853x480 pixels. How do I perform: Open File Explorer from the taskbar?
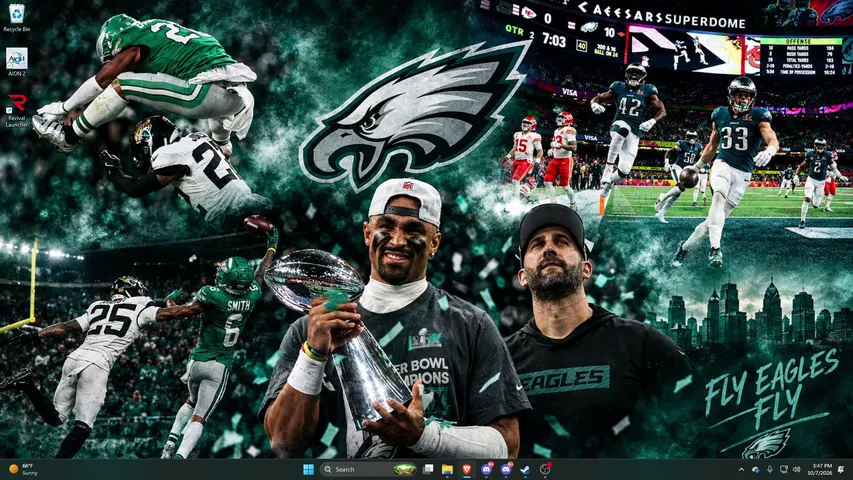447,469
